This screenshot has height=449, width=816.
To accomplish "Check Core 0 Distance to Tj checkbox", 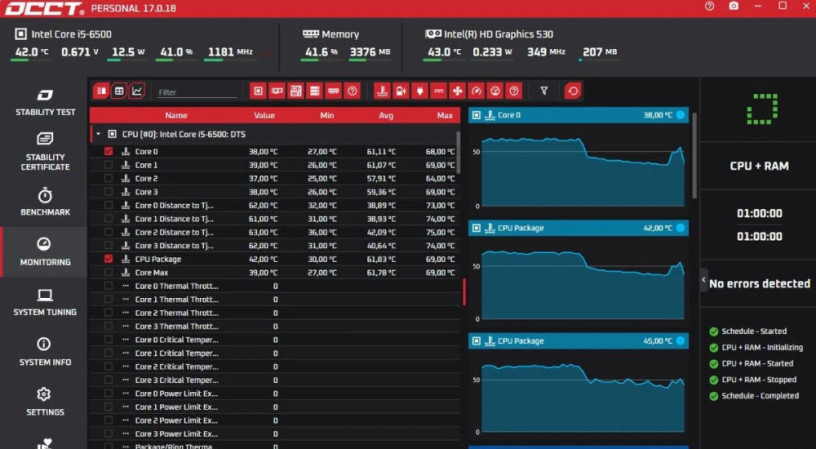I will (108, 205).
